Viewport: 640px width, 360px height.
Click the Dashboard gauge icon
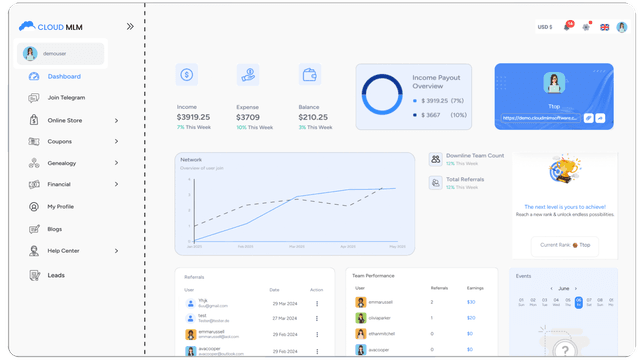coord(34,76)
